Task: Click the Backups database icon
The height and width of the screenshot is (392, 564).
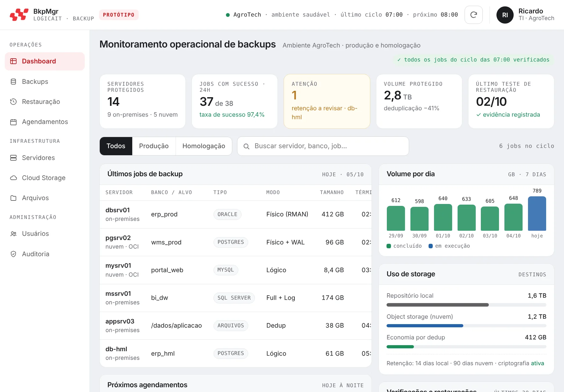Action: 13,82
